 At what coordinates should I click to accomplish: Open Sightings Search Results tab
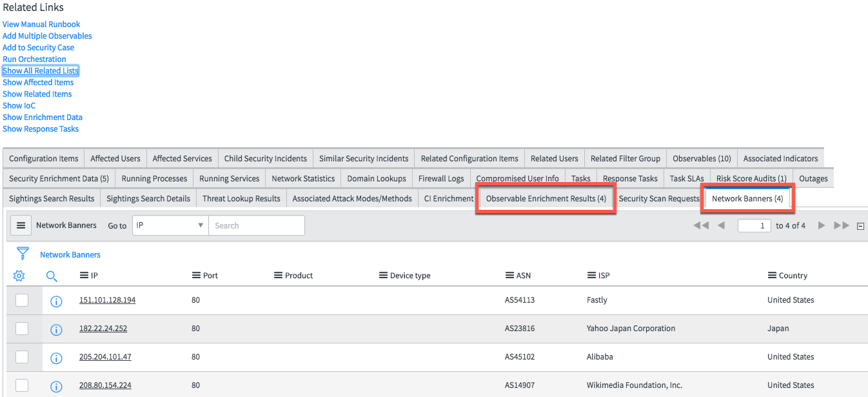click(x=52, y=198)
